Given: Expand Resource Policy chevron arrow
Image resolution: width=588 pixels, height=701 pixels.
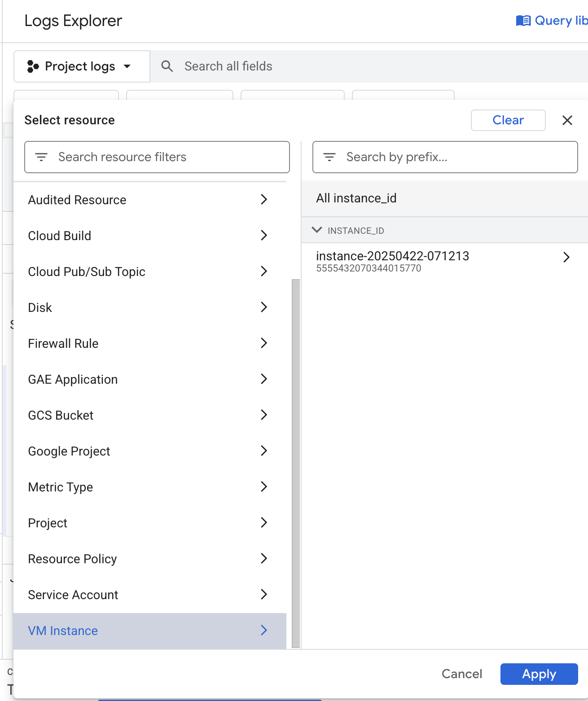Looking at the screenshot, I should [264, 558].
